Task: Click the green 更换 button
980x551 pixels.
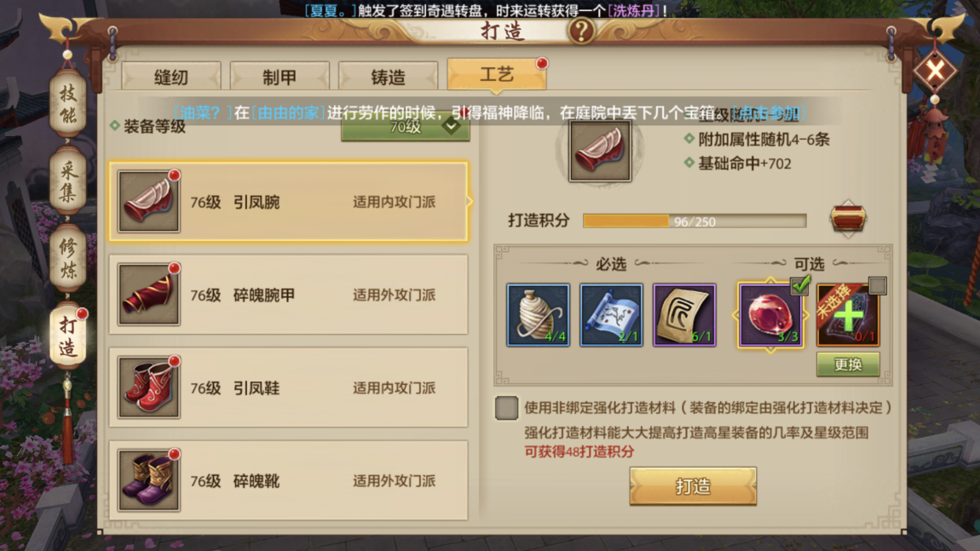Action: pyautogui.click(x=848, y=364)
